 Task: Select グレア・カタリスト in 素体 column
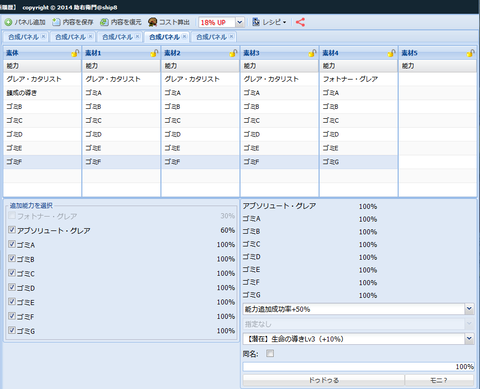pos(42,79)
